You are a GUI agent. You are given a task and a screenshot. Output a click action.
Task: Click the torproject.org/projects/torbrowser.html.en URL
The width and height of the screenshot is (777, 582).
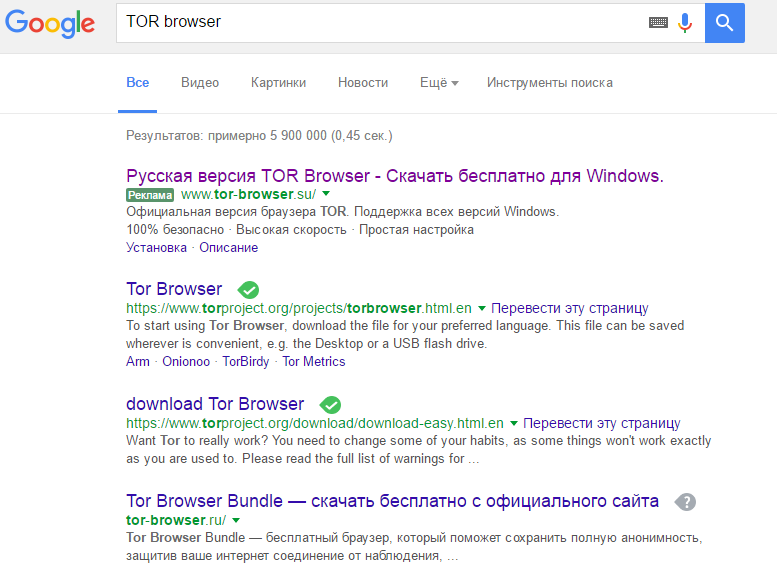[299, 308]
